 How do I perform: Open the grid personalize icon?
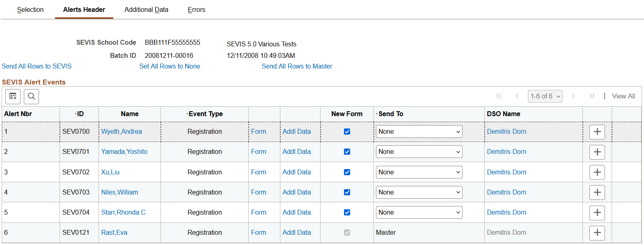pos(13,96)
